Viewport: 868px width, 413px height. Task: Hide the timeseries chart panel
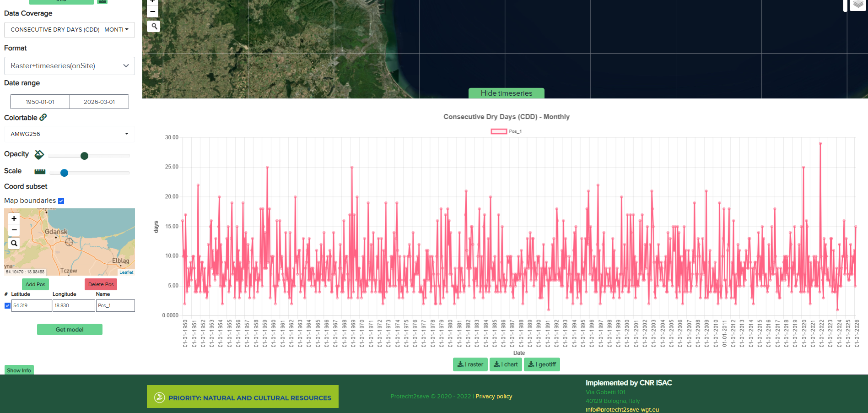[506, 93]
